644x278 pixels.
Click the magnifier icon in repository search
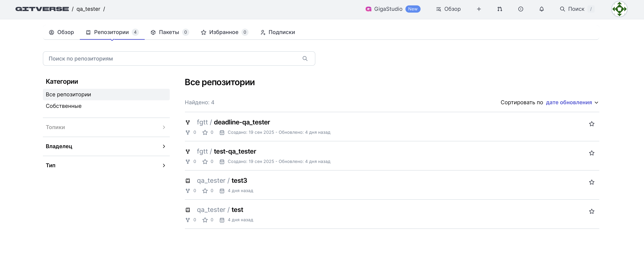point(305,59)
